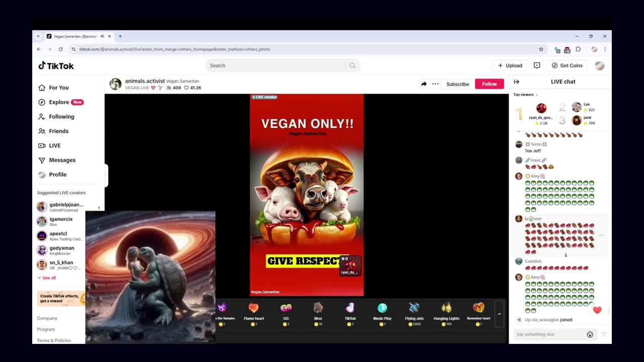The height and width of the screenshot is (362, 644).
Task: Send the GG gift
Action: pyautogui.click(x=286, y=314)
